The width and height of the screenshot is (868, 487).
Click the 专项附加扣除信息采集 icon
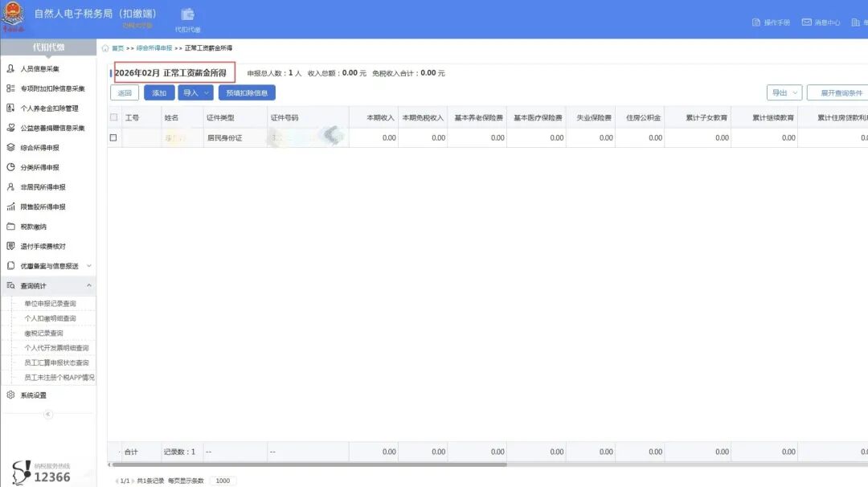pos(10,88)
